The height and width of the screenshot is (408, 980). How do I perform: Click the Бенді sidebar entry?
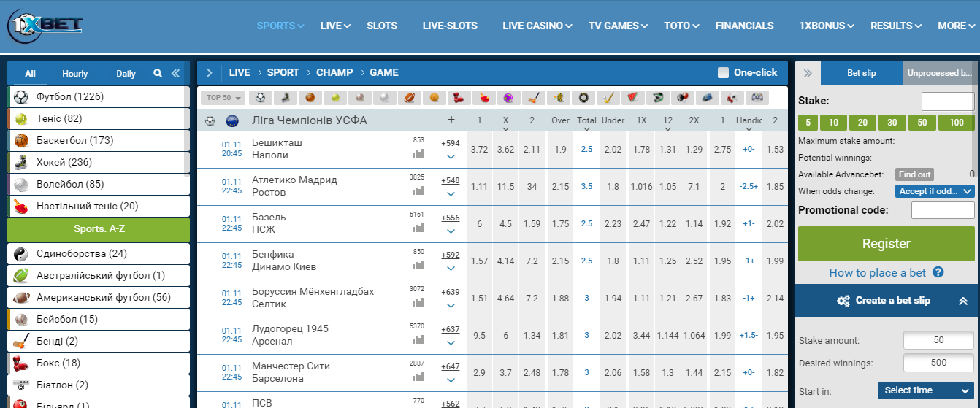[99, 341]
